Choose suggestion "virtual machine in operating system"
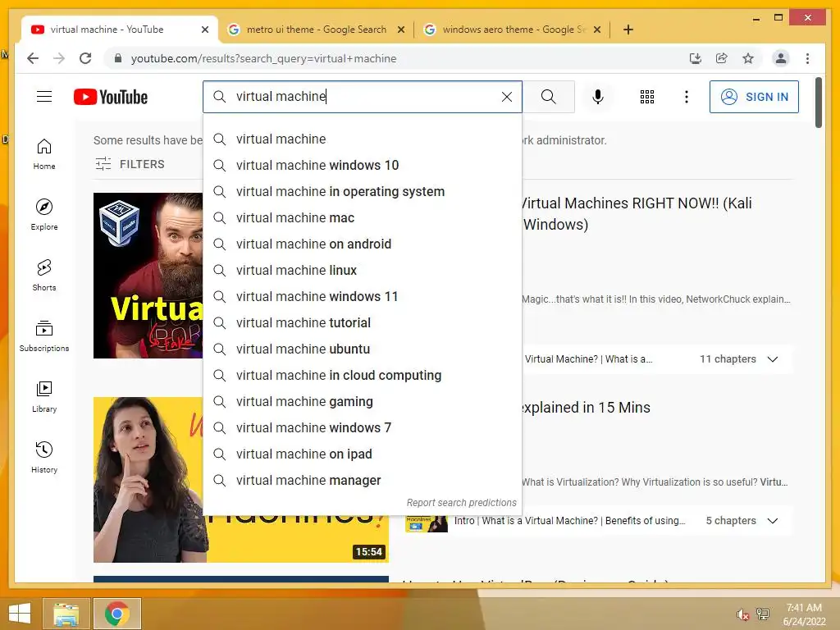 [362, 191]
